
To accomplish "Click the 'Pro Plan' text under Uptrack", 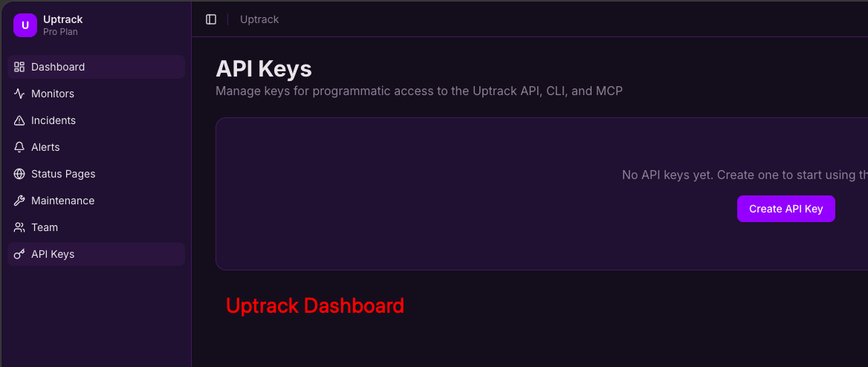I will (x=60, y=32).
